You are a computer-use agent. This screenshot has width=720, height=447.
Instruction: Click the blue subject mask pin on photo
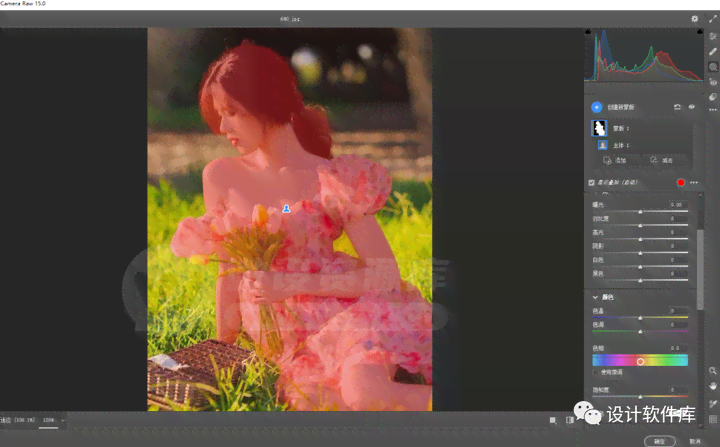click(x=287, y=209)
